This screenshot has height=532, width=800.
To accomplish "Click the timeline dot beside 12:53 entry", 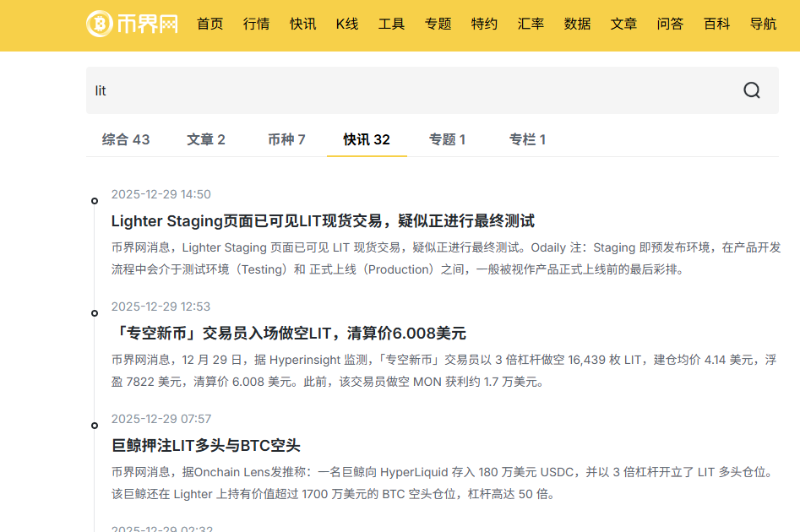I will (95, 313).
